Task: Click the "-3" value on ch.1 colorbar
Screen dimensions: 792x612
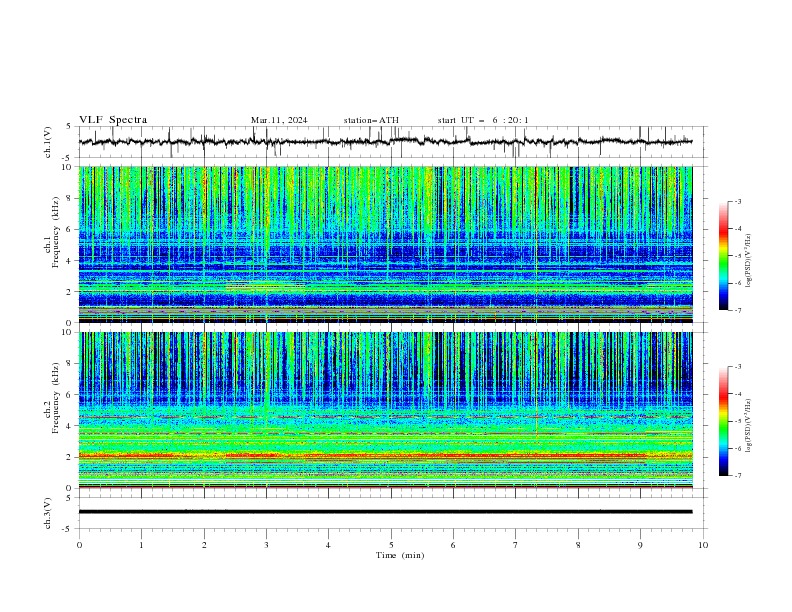Action: coord(738,201)
